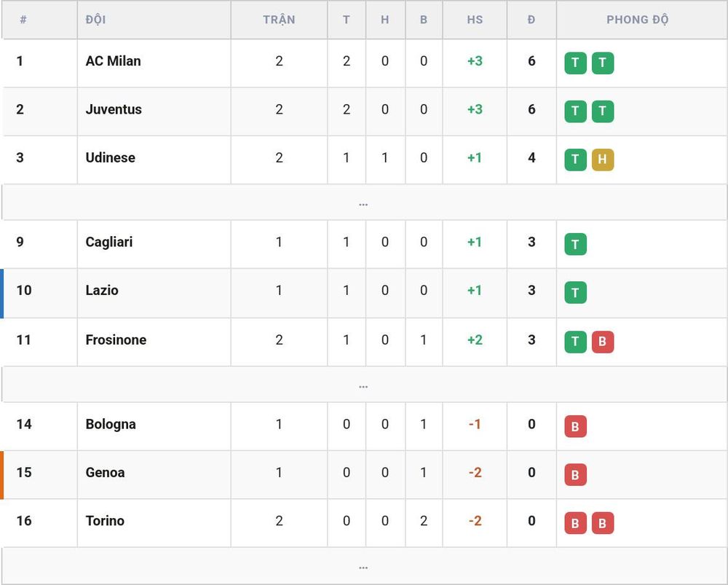Select the Lazio row with blue marker
Image resolution: width=728 pixels, height=585 pixels.
(x=364, y=293)
